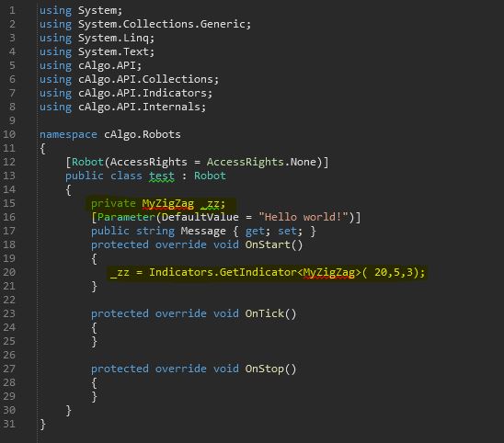Click cAlgo.API.Indicators using directive
Viewport: 504px width, 443px height.
tap(143, 94)
